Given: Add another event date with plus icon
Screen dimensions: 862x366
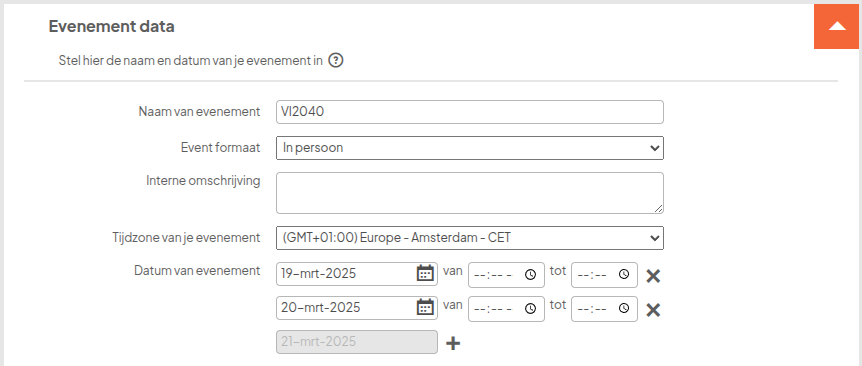Looking at the screenshot, I should [x=452, y=343].
